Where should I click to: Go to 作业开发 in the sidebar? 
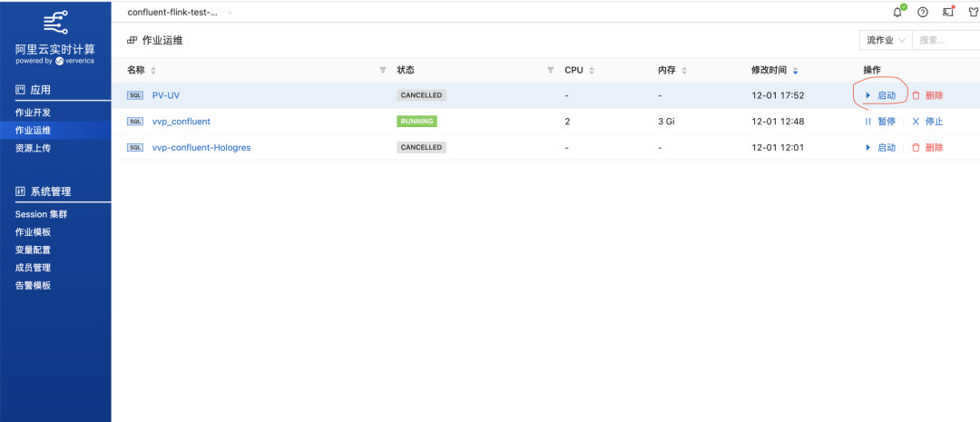(34, 113)
